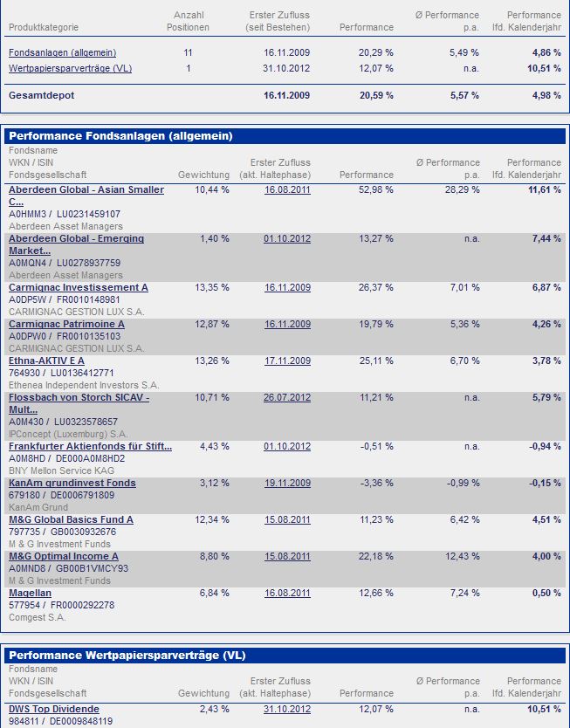
Task: Open KanAm grundinvest Fonds link
Action: pos(72,483)
